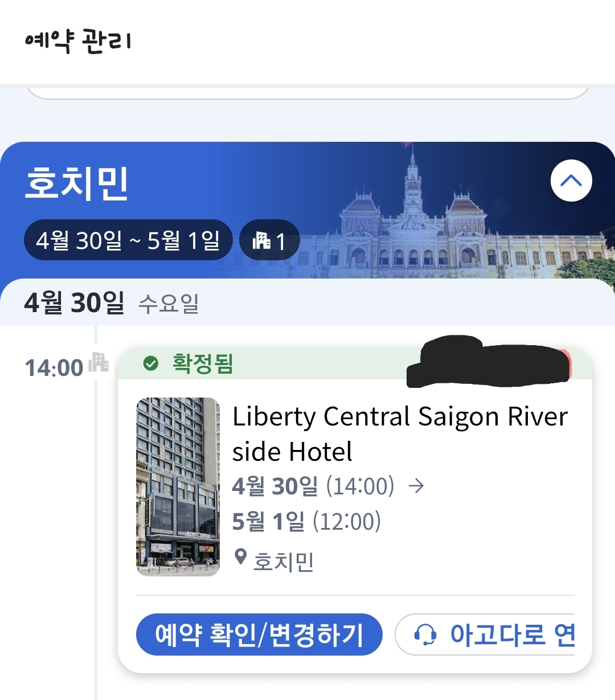Click the green confirmed checkmark icon
The height and width of the screenshot is (700, 615).
[151, 363]
